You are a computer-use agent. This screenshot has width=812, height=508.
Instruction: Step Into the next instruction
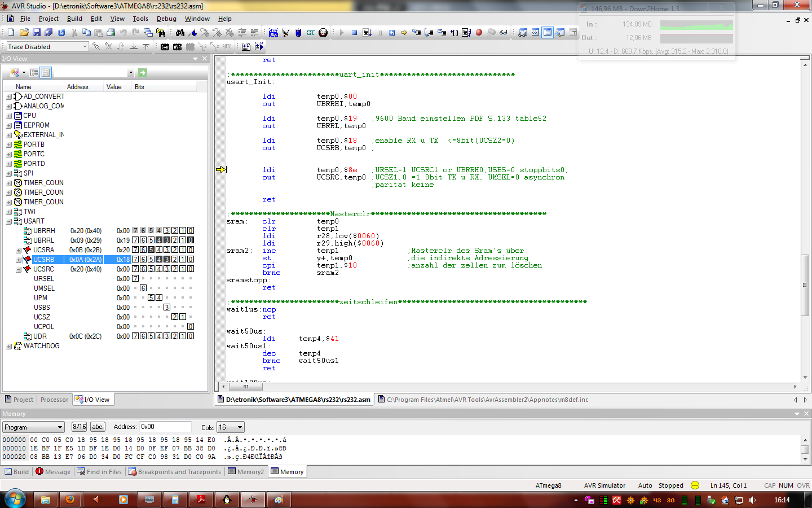[x=417, y=33]
